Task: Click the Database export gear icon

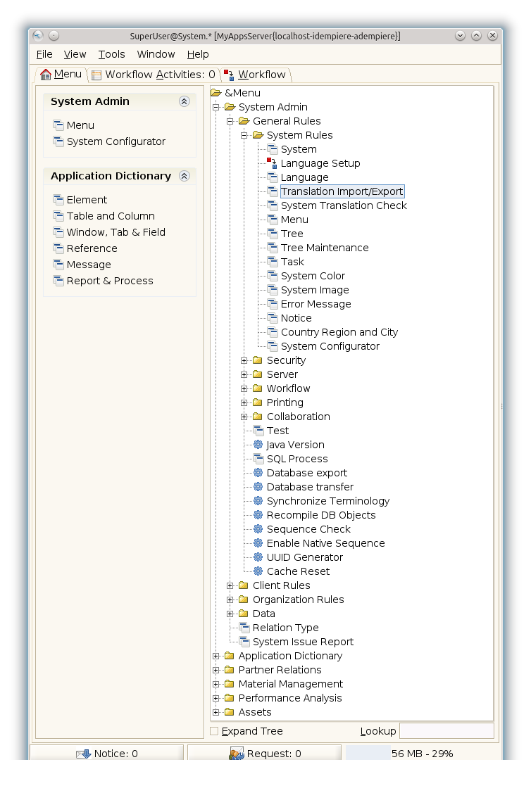Action: click(258, 473)
